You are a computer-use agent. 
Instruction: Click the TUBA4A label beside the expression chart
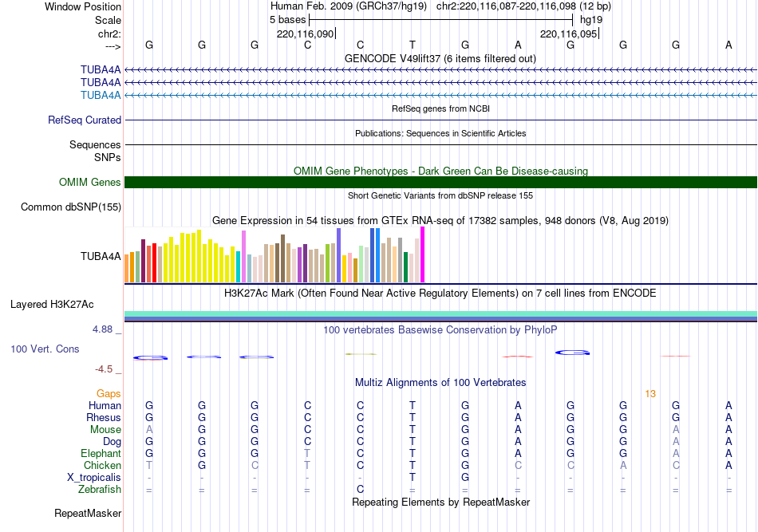(x=101, y=256)
